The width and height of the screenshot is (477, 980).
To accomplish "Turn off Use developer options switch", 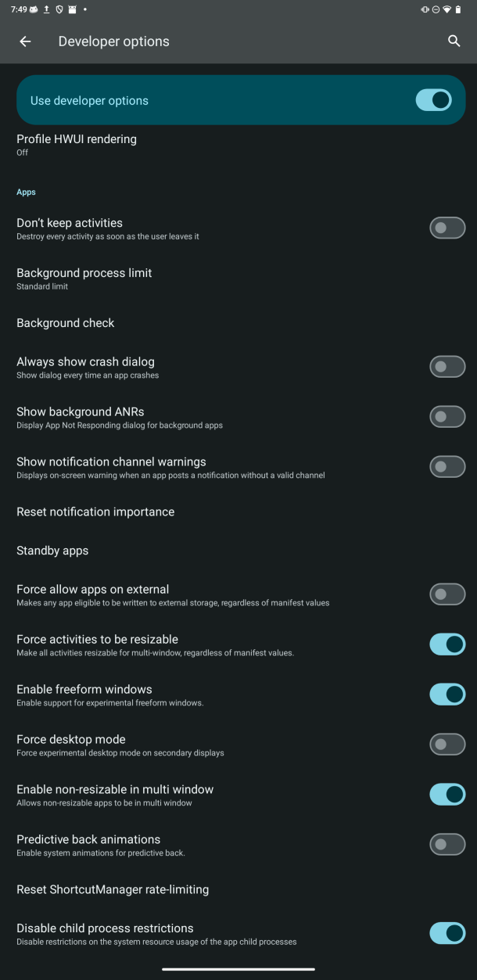I will pyautogui.click(x=433, y=100).
